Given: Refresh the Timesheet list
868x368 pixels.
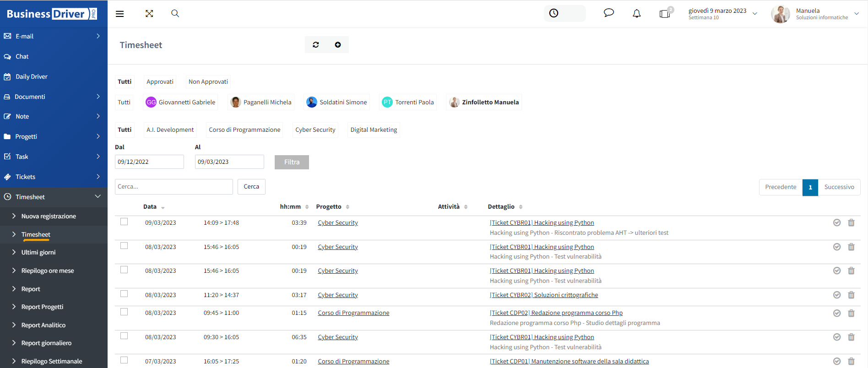Looking at the screenshot, I should pos(316,45).
